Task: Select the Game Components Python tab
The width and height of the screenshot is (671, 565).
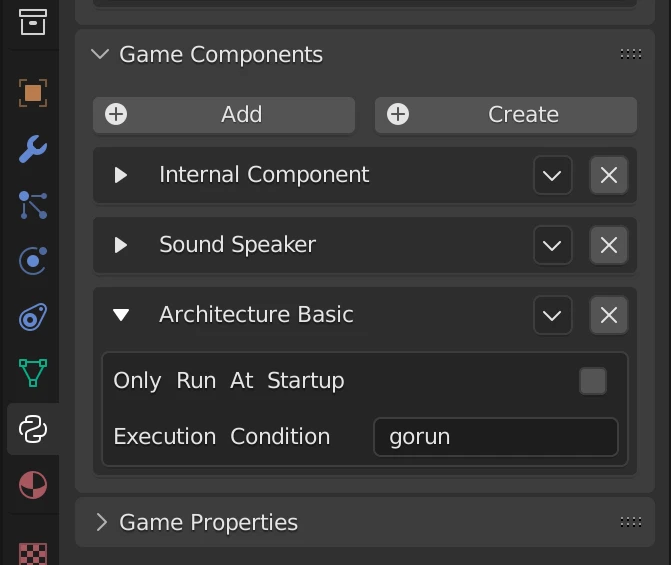Action: coord(33,430)
